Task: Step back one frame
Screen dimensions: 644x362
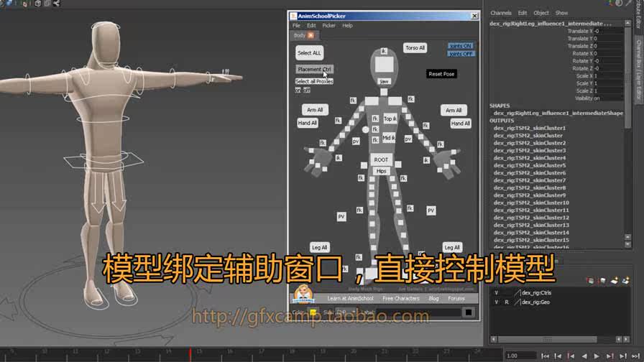Action: (x=558, y=356)
